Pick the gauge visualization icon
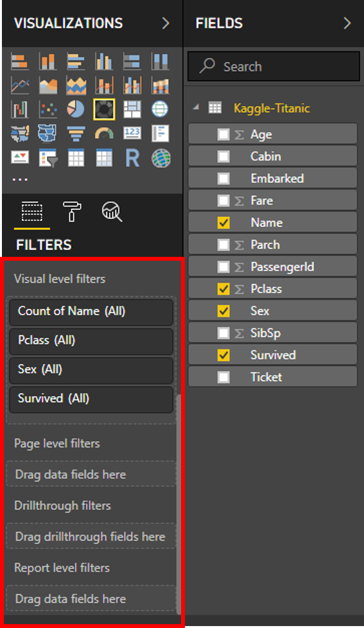Viewport: 364px width, 628px height. pyautogui.click(x=104, y=134)
